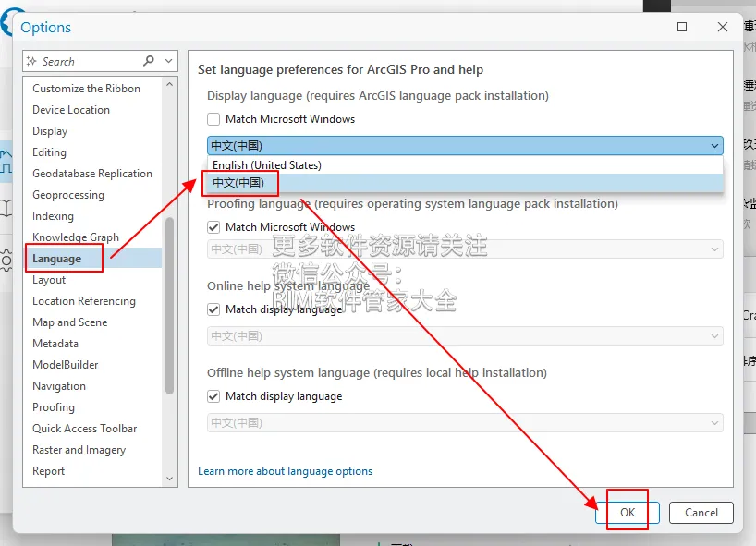The height and width of the screenshot is (546, 756).
Task: Open the Editing options page
Action: click(x=49, y=152)
